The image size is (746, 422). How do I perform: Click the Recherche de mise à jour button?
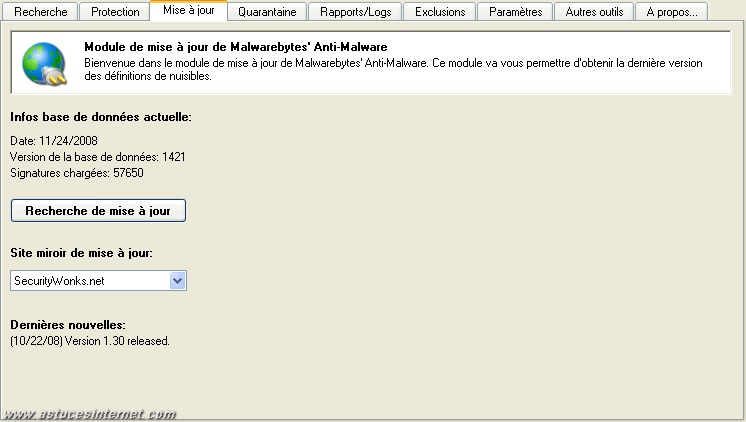pyautogui.click(x=98, y=211)
